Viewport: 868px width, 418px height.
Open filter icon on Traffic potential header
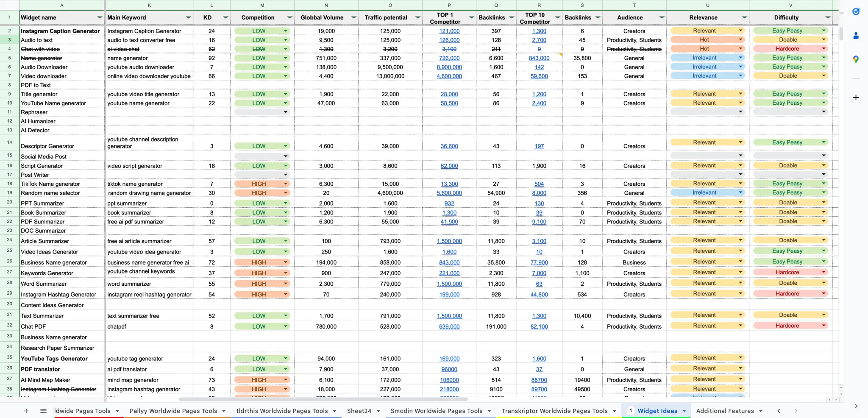click(417, 17)
